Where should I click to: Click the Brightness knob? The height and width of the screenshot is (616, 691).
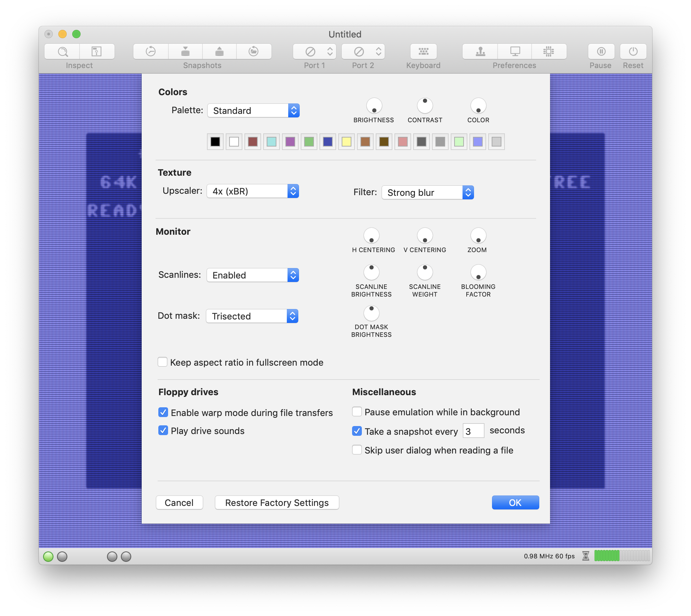[374, 106]
